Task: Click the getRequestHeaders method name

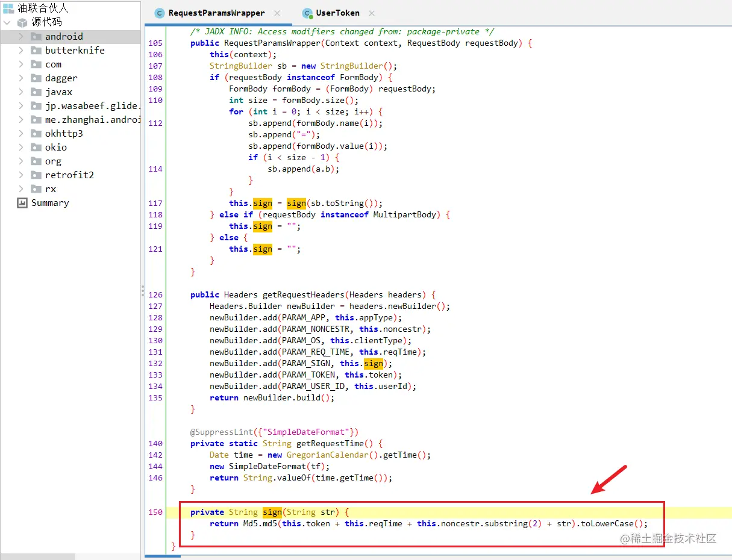Action: point(303,295)
